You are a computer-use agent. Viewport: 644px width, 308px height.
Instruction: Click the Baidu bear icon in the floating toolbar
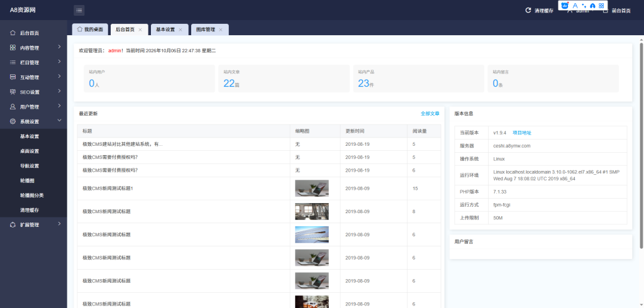(565, 6)
